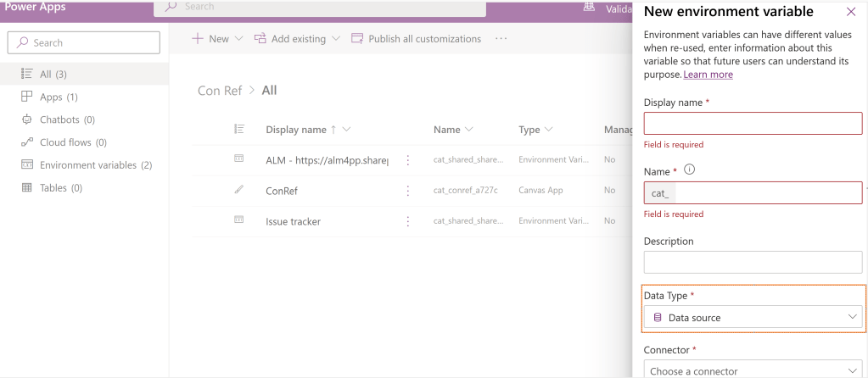Click the toolbar overflow ellipsis
The width and height of the screenshot is (868, 378).
point(501,39)
